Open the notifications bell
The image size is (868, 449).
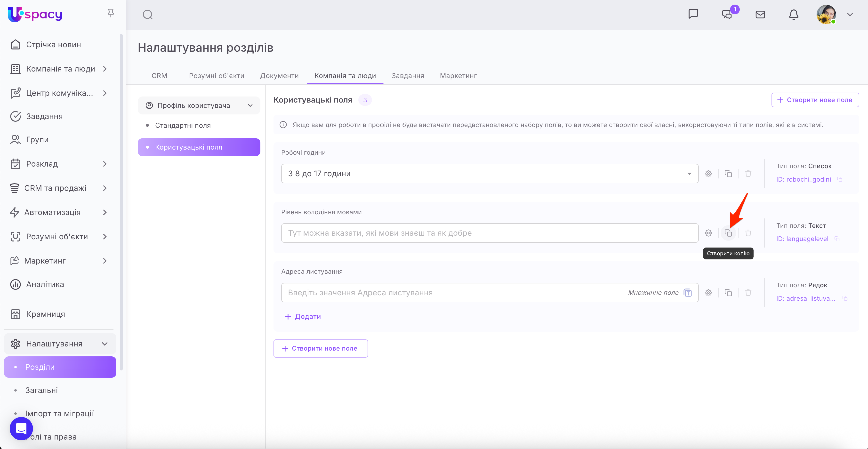pyautogui.click(x=794, y=15)
